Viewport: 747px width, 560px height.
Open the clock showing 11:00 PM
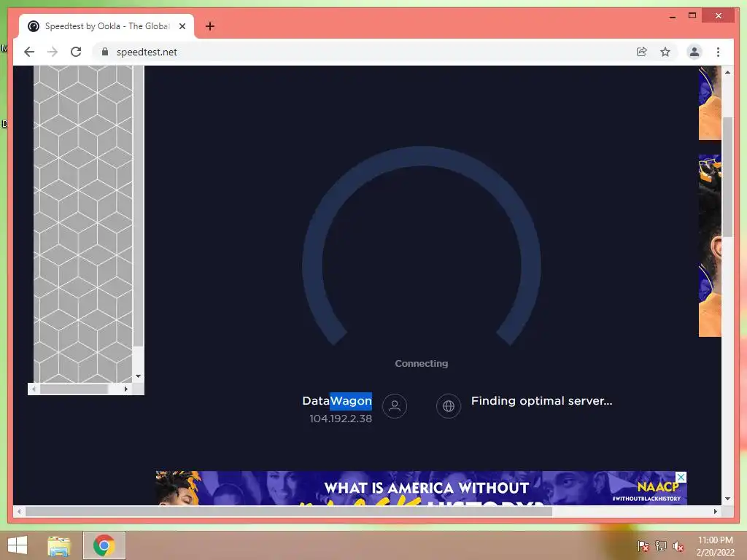(x=716, y=546)
